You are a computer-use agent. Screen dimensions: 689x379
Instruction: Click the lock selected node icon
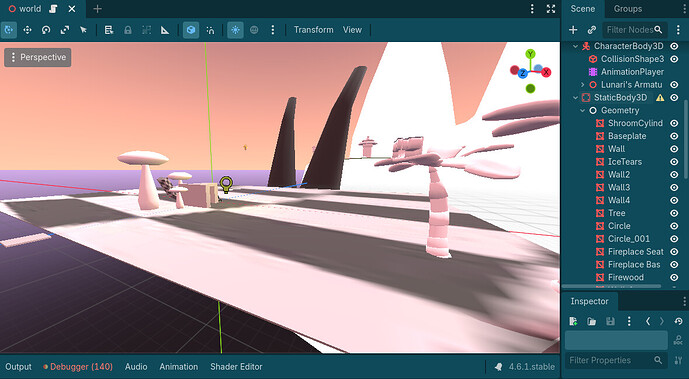[x=128, y=30]
